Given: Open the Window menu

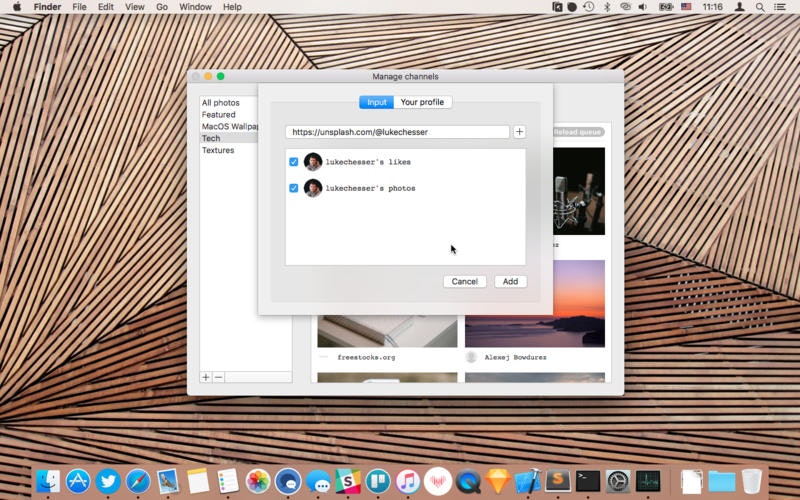Looking at the screenshot, I should tap(195, 7).
